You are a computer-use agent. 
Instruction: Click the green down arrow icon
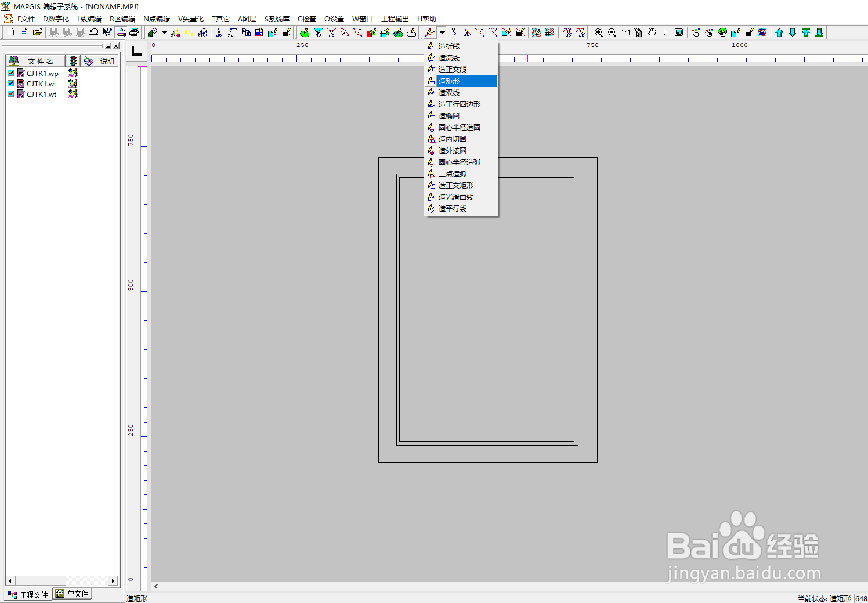(x=793, y=33)
